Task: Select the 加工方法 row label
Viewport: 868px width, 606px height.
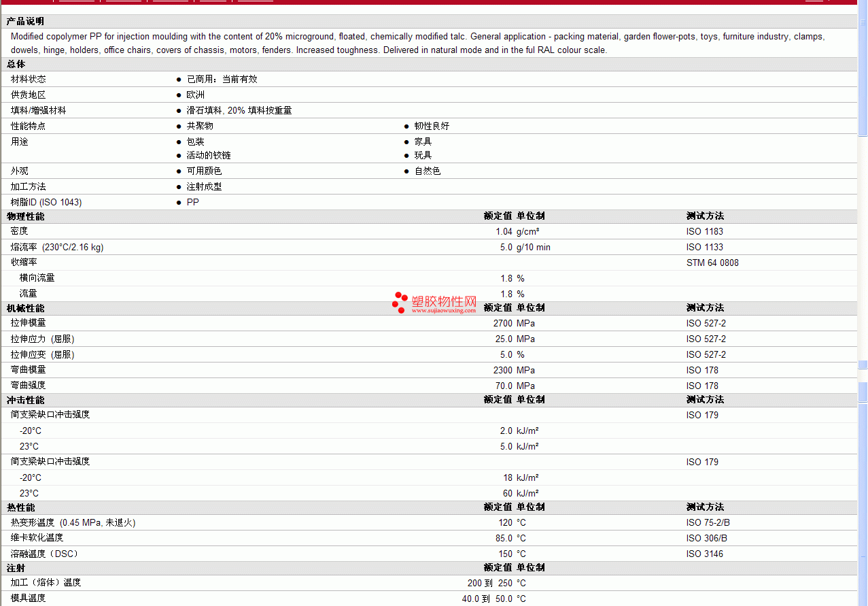Action: click(x=29, y=186)
